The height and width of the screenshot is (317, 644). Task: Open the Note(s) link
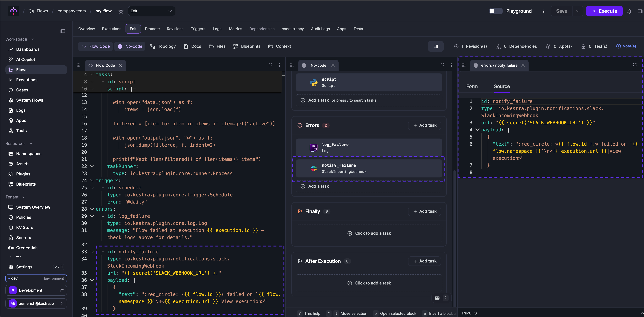[626, 46]
